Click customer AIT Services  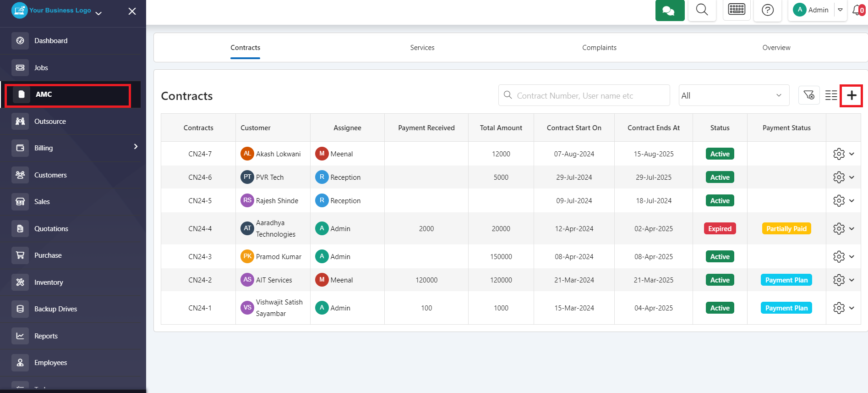tap(274, 280)
